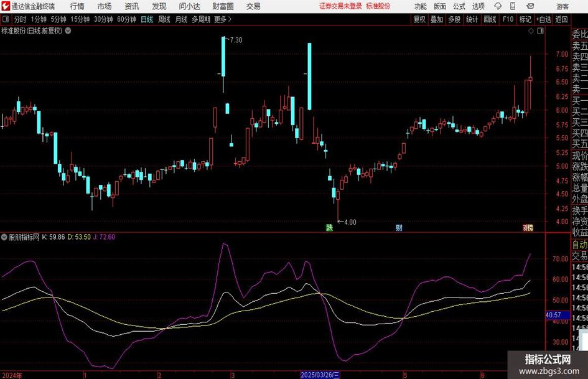Open the customer service headset icon
This screenshot has height=379, width=588.
pos(498,6)
